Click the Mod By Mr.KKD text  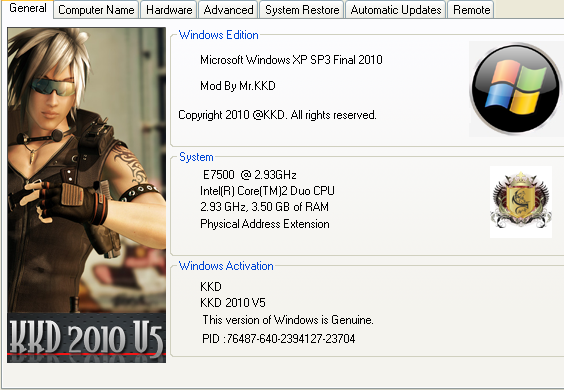pyautogui.click(x=238, y=86)
